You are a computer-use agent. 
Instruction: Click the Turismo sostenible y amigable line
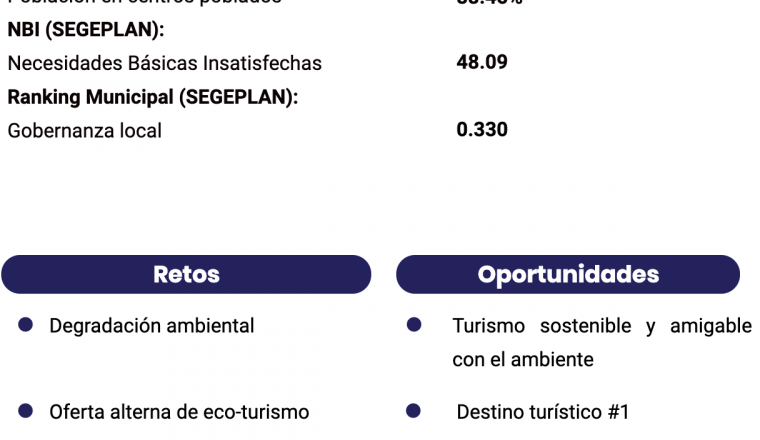[x=602, y=326]
